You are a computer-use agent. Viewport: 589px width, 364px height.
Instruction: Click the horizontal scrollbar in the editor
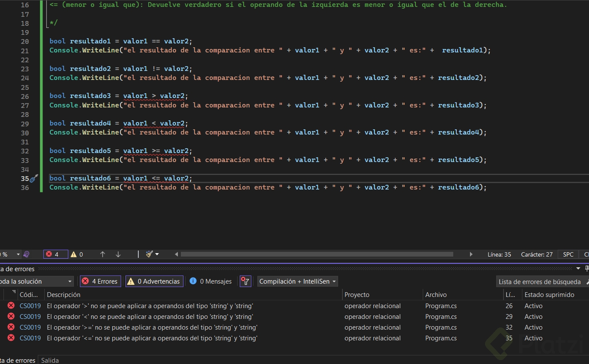[317, 254]
